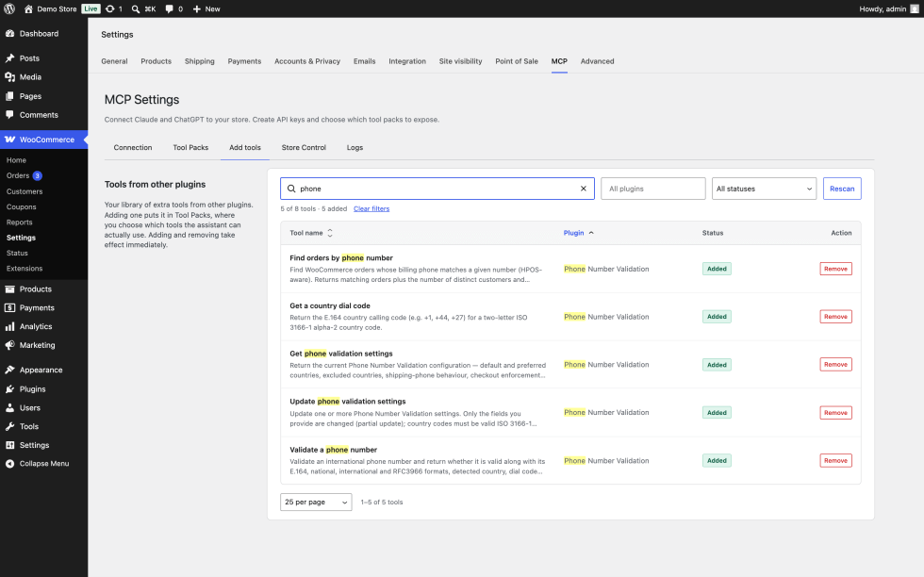The height and width of the screenshot is (577, 924).
Task: Click the Clear filters link
Action: tap(371, 208)
